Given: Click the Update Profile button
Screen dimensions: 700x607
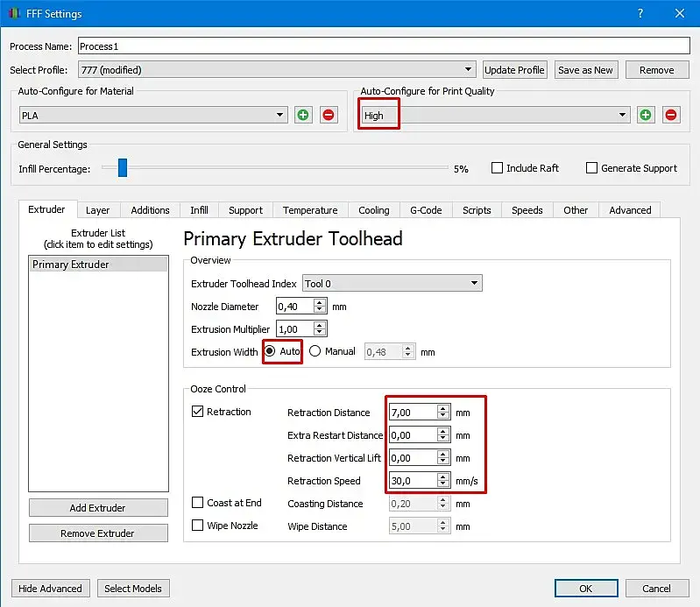Looking at the screenshot, I should pyautogui.click(x=514, y=70).
